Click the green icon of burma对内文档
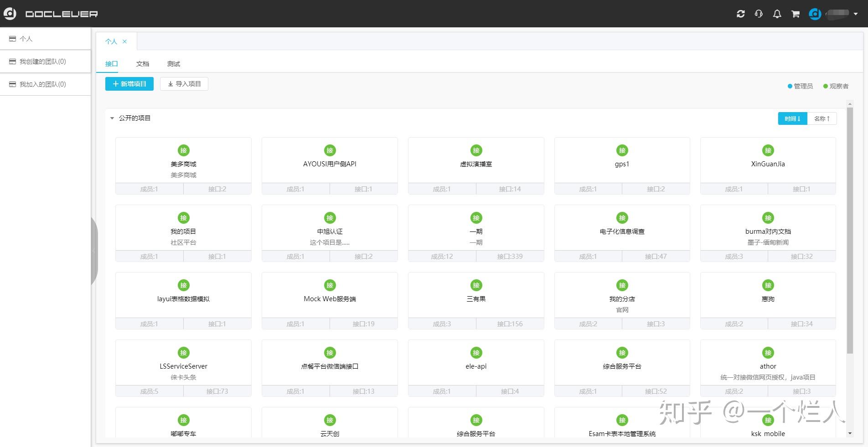 coord(768,218)
